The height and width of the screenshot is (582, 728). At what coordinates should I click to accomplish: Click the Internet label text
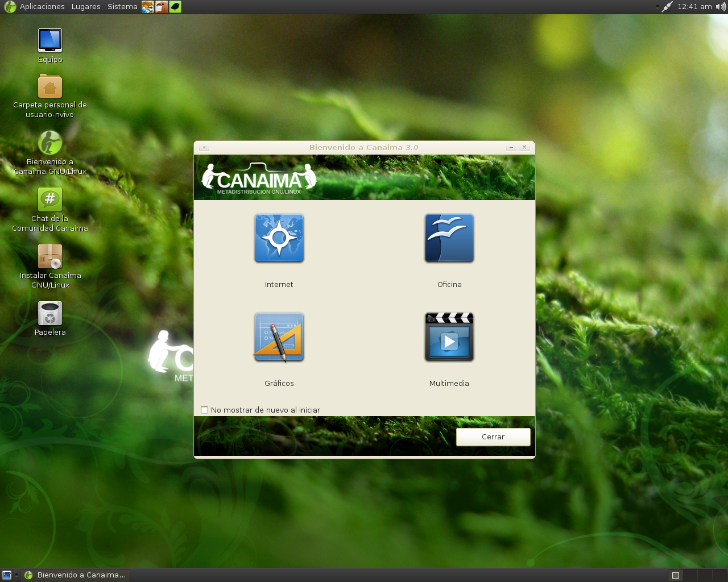click(279, 285)
